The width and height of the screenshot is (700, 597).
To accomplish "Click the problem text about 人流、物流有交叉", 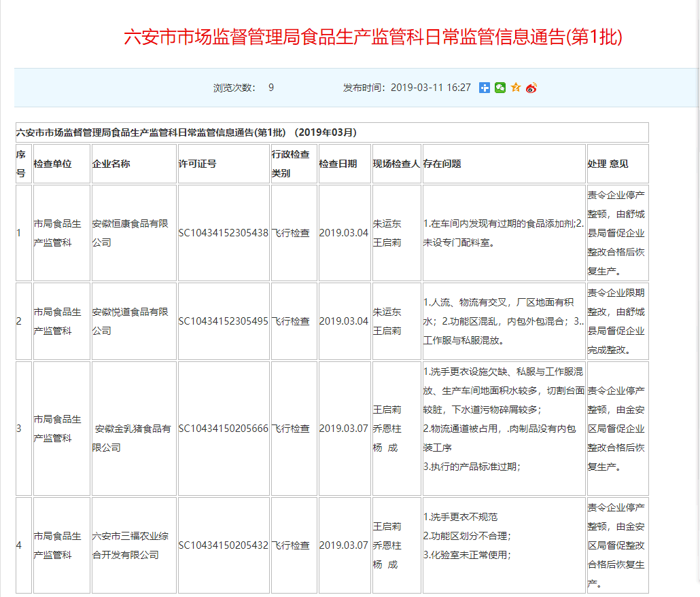I will tap(504, 321).
